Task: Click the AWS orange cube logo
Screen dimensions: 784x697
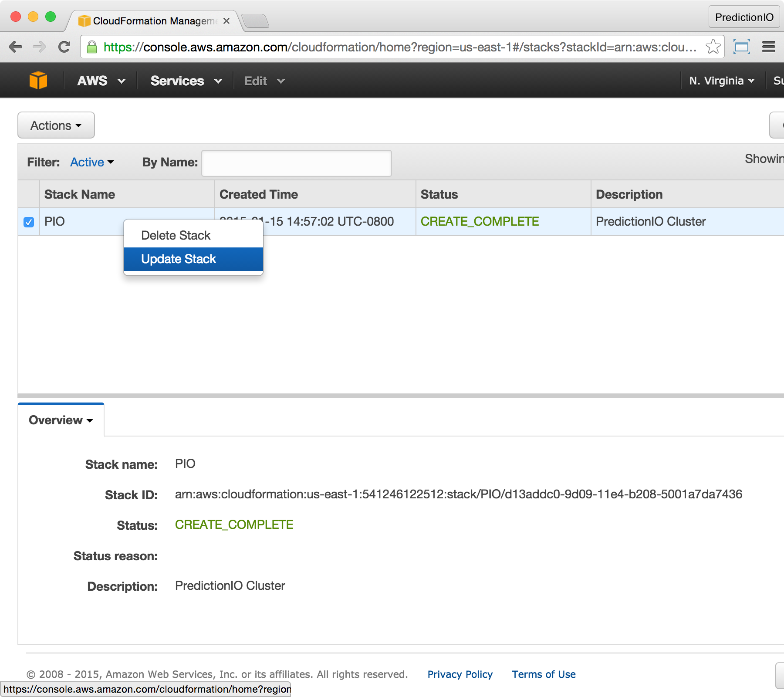Action: coord(38,81)
